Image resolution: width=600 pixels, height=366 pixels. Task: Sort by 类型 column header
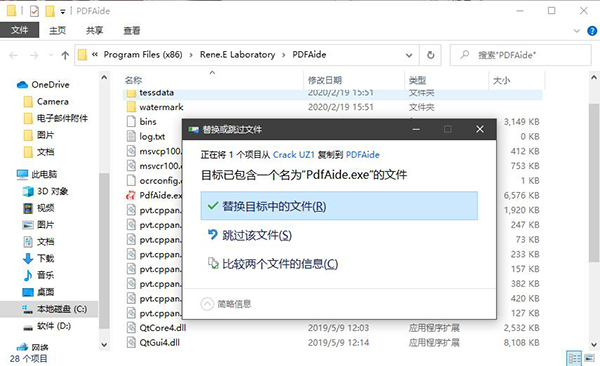[417, 80]
